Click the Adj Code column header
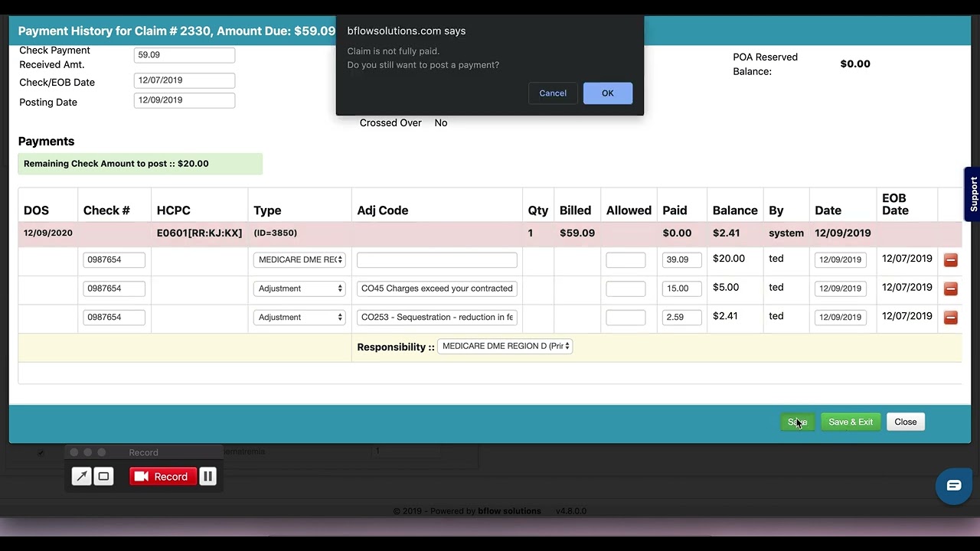The height and width of the screenshot is (551, 980). tap(383, 210)
